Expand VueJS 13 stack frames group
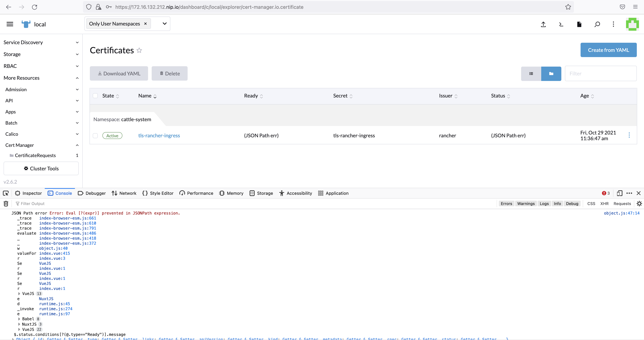 (19, 294)
